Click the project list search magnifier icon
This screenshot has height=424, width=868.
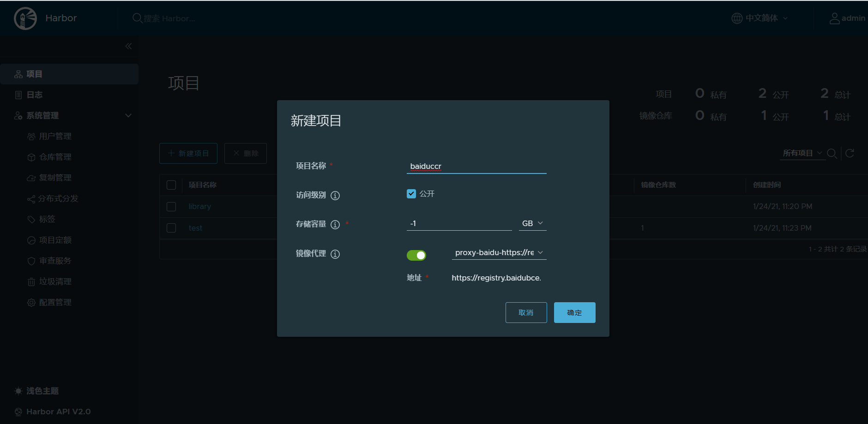tap(832, 153)
